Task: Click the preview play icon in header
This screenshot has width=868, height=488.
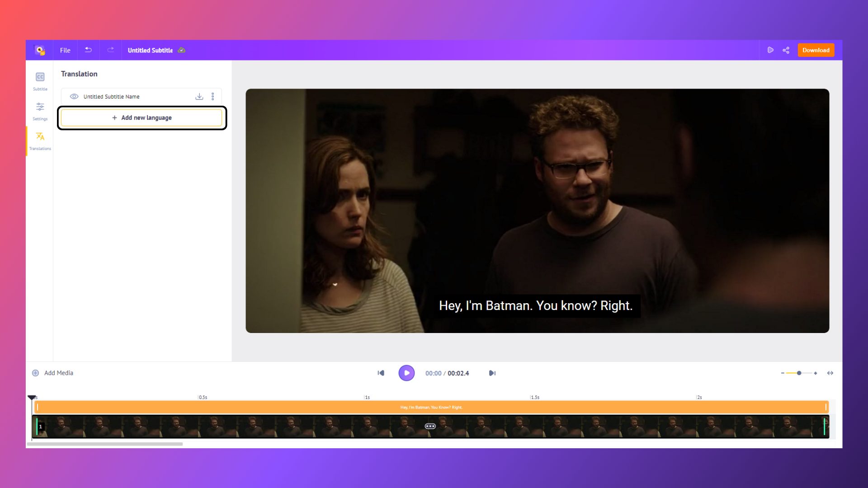Action: [770, 50]
